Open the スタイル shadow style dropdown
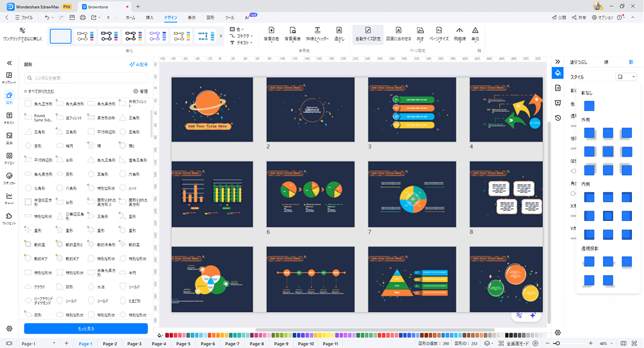Viewport: 644px width, 348px height. [626, 77]
